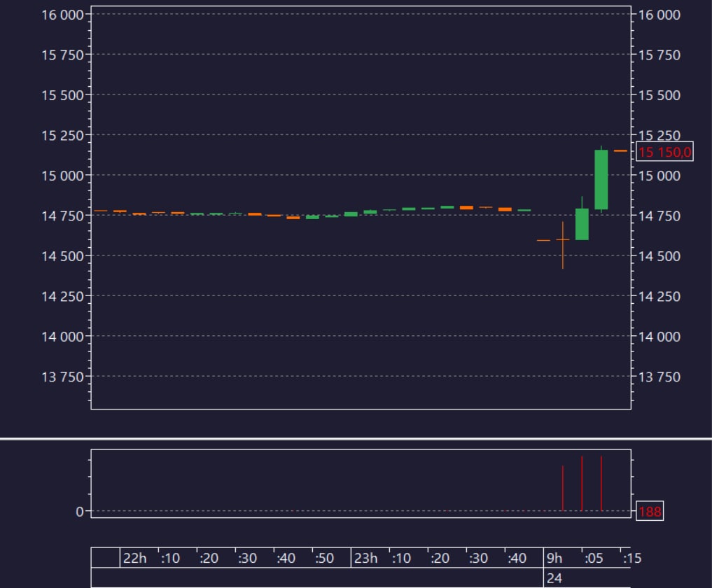Image resolution: width=712 pixels, height=588 pixels.
Task: Click the 23h time axis label
Action: (x=365, y=558)
